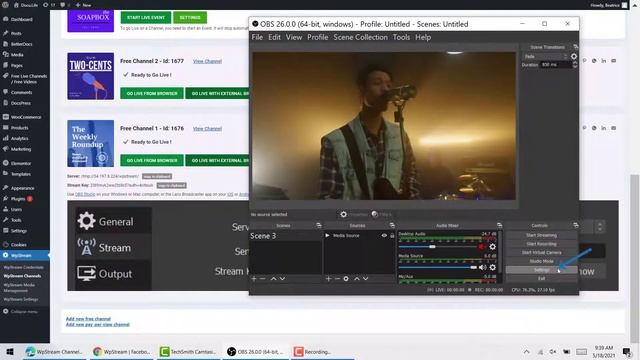The height and width of the screenshot is (360, 640).
Task: Pop out the Controls dock panel
Action: click(576, 225)
